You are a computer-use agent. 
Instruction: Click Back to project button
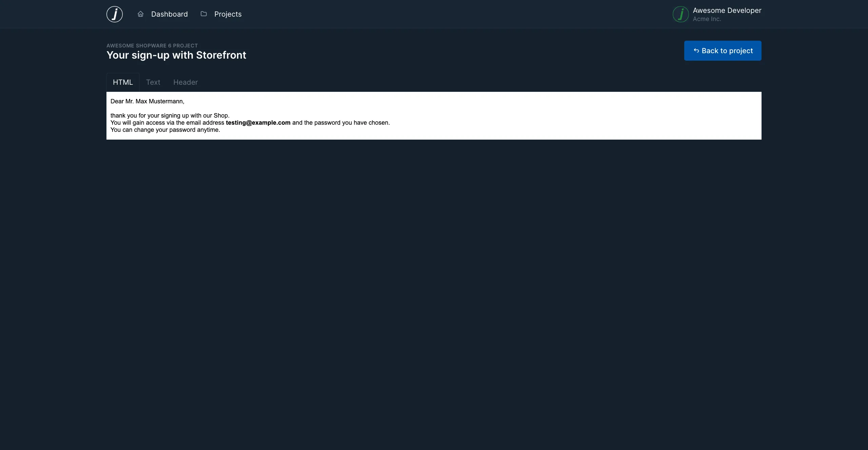pyautogui.click(x=723, y=50)
